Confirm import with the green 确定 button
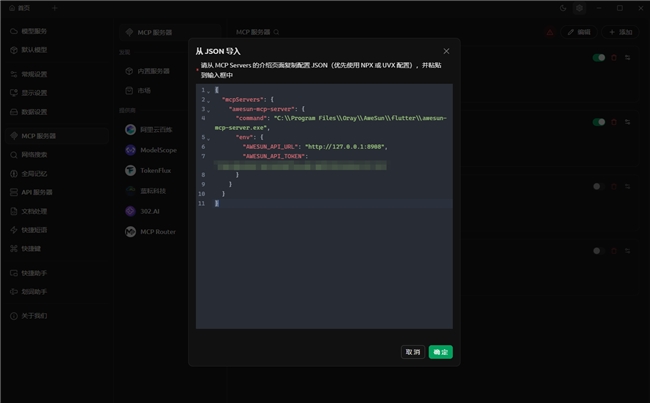 click(x=440, y=352)
